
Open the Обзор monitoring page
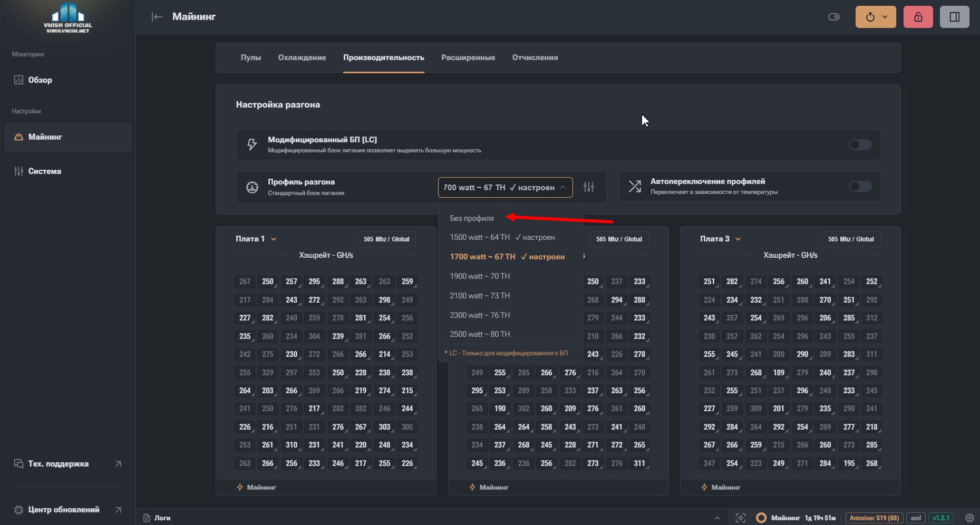pyautogui.click(x=67, y=80)
